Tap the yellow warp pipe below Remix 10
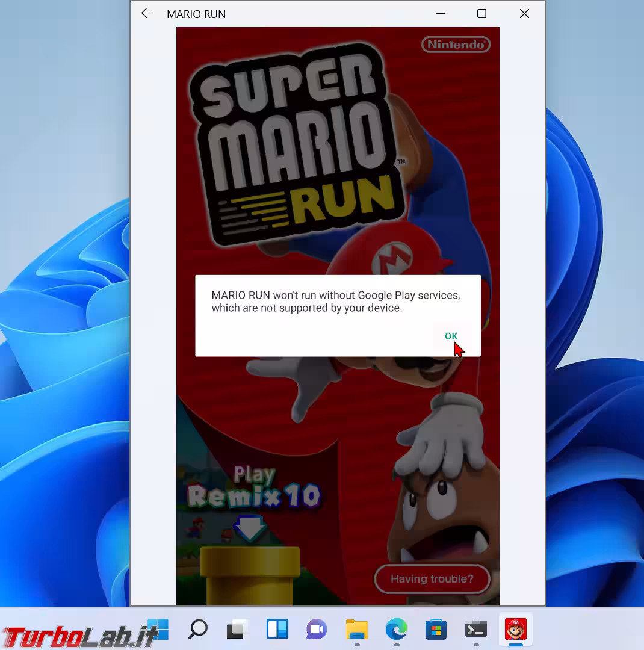This screenshot has width=644, height=650. tap(249, 575)
